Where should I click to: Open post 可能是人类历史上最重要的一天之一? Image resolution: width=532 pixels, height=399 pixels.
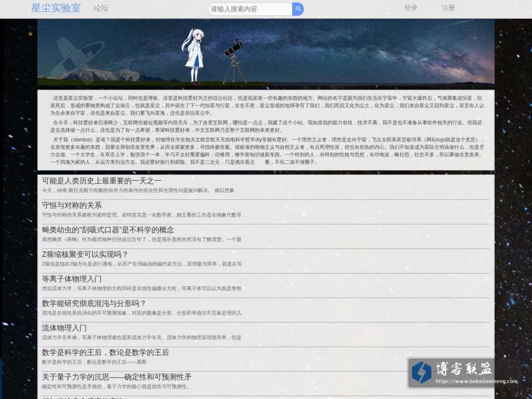click(102, 181)
